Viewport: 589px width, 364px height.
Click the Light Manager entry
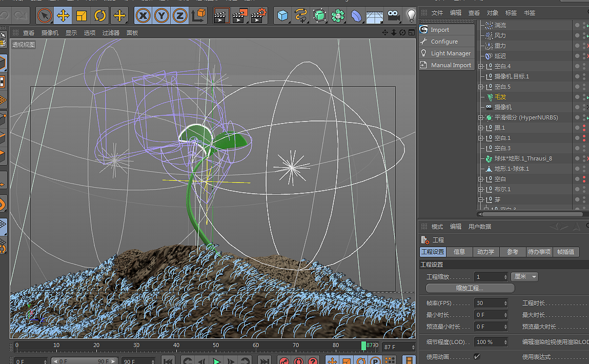(450, 53)
